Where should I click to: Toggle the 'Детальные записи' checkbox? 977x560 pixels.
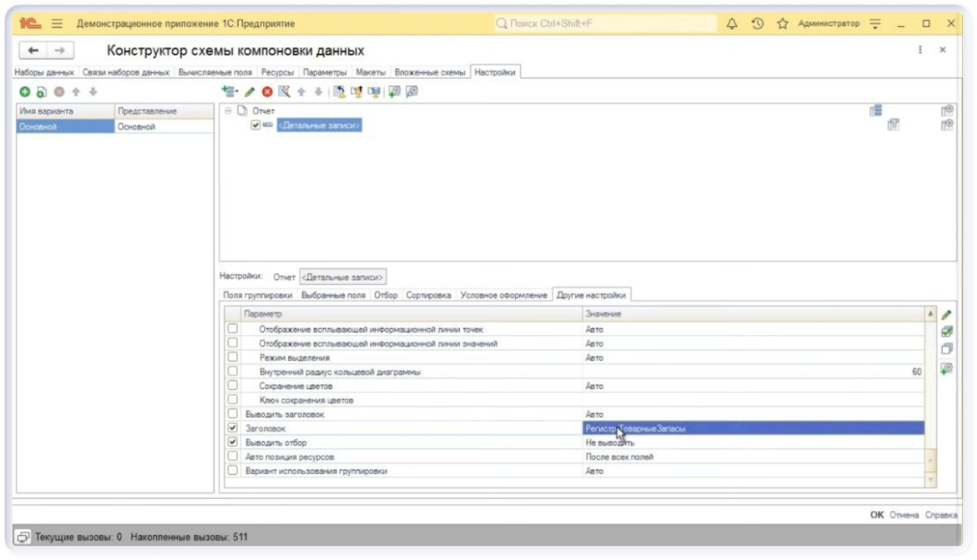pyautogui.click(x=255, y=125)
